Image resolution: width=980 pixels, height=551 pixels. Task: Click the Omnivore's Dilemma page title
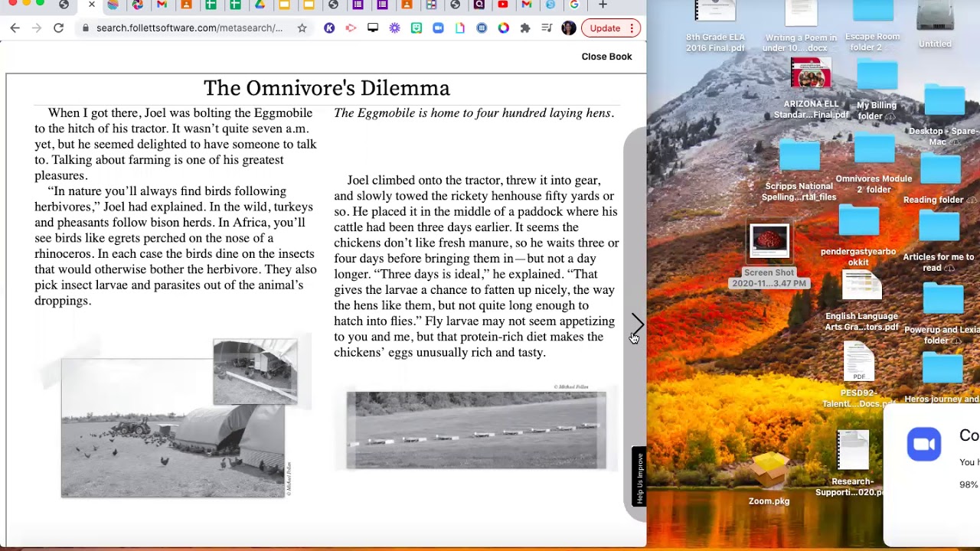pyautogui.click(x=327, y=88)
